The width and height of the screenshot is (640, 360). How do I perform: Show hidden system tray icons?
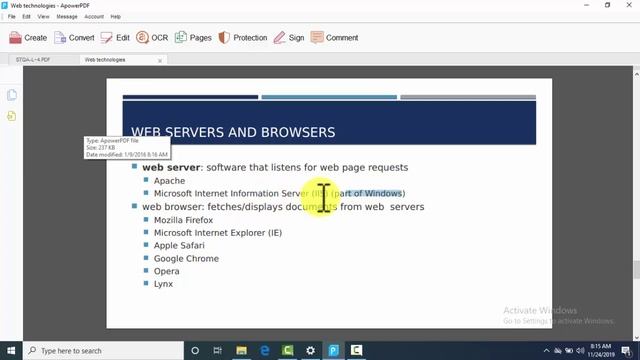547,351
